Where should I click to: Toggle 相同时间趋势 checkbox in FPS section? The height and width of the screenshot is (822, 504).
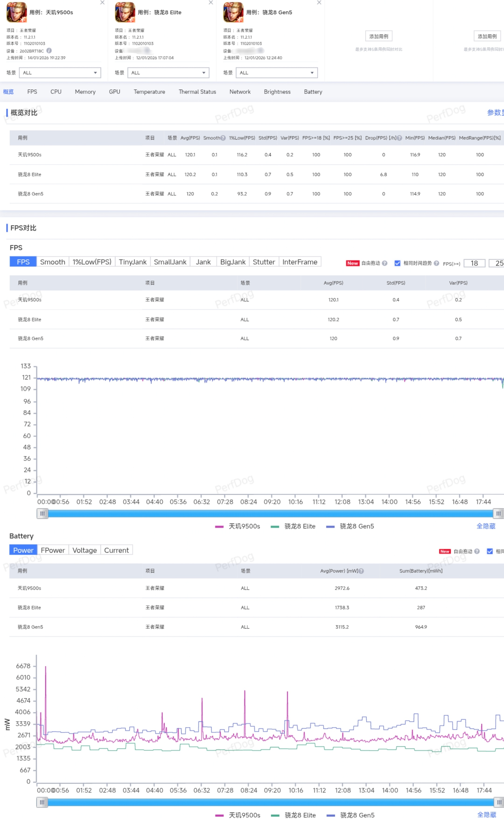397,263
